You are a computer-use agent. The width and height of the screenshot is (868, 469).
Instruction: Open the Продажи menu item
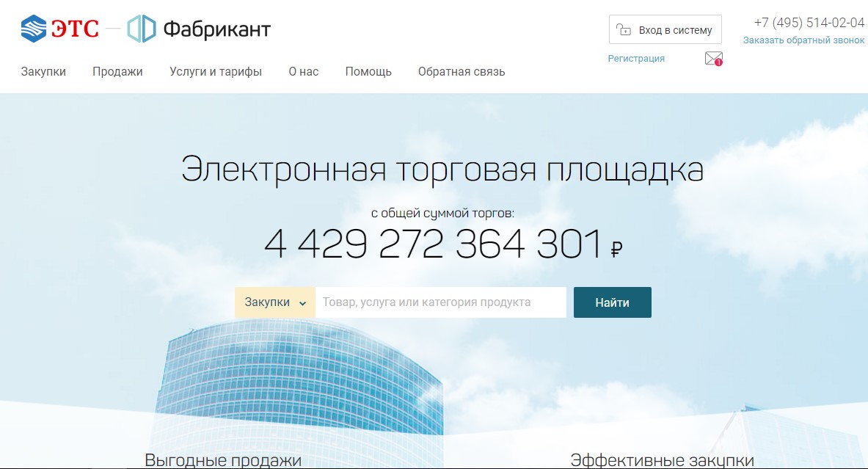[x=117, y=71]
